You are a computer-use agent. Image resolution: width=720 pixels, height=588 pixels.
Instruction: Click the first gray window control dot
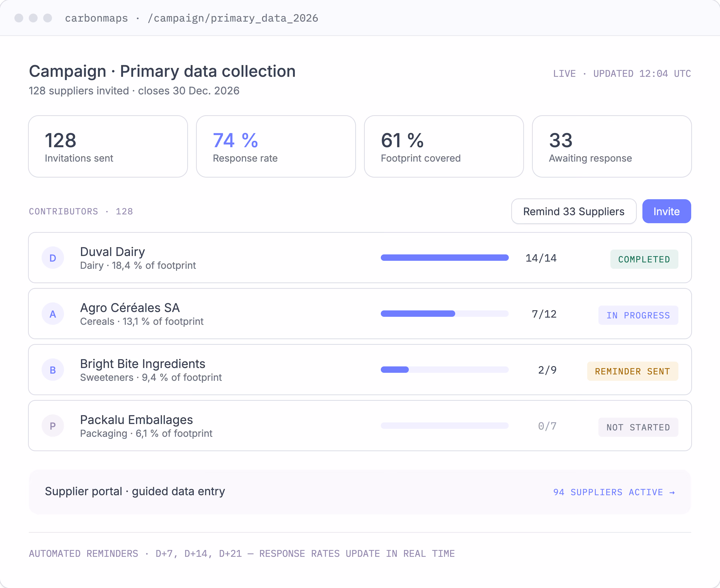(19, 18)
